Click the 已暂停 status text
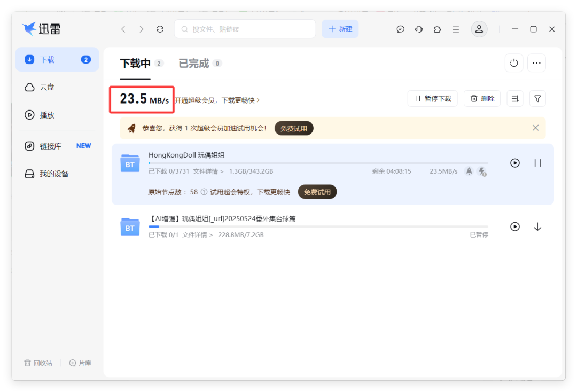This screenshot has width=577, height=392. [479, 235]
